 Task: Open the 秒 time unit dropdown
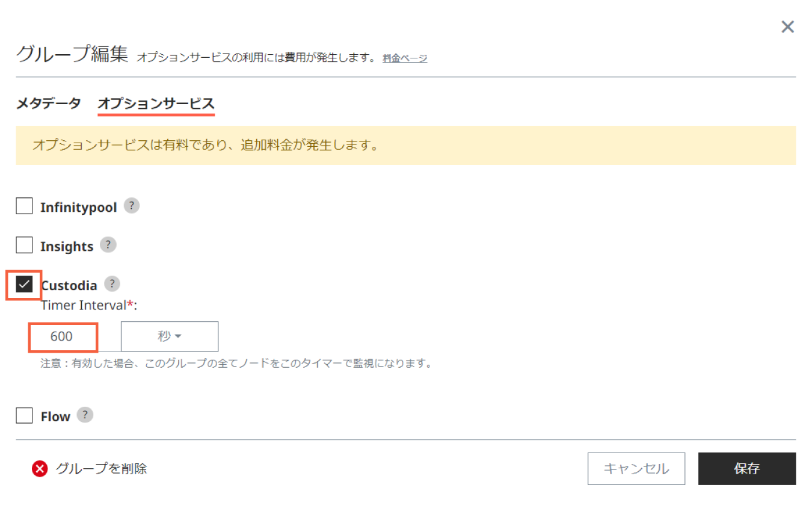(170, 336)
